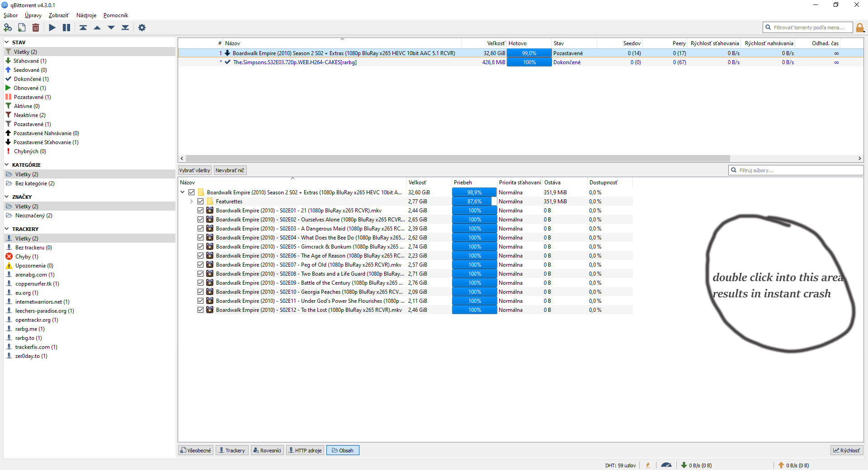
Task: Expand the Featurettes folder
Action: (192, 202)
